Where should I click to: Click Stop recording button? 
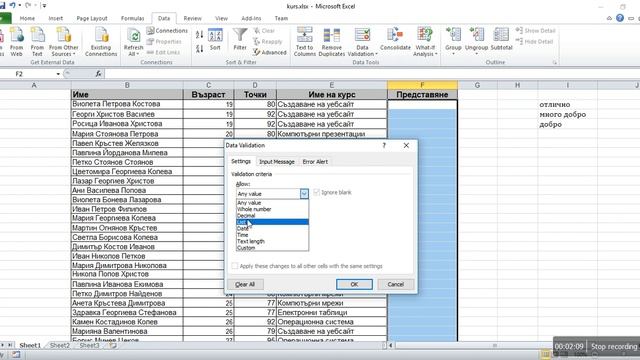614,347
